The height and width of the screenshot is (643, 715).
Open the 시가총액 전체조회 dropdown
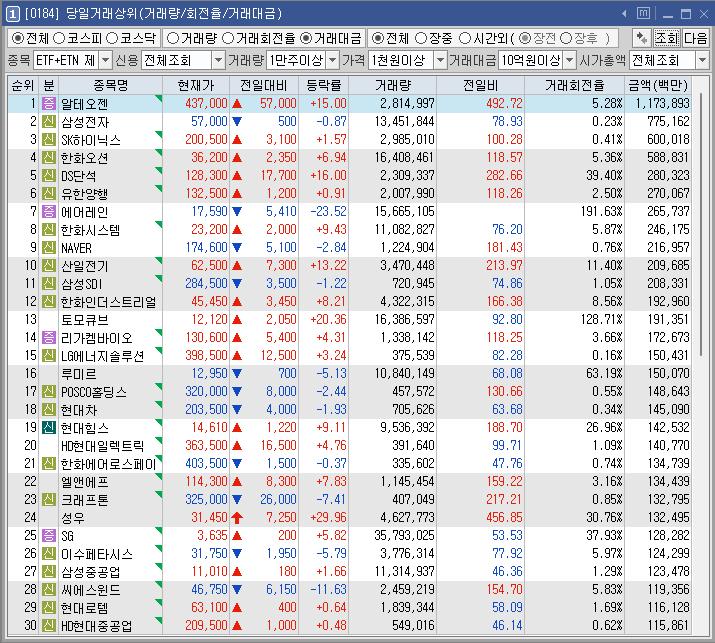[x=703, y=60]
